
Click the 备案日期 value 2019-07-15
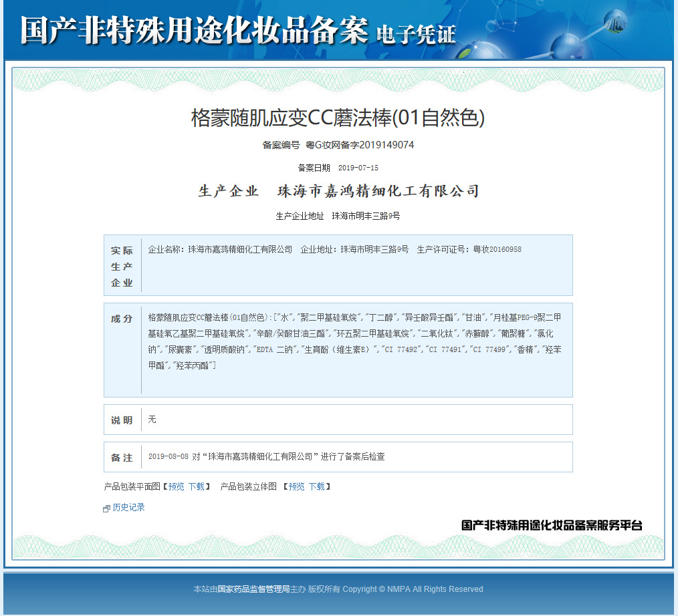point(358,168)
